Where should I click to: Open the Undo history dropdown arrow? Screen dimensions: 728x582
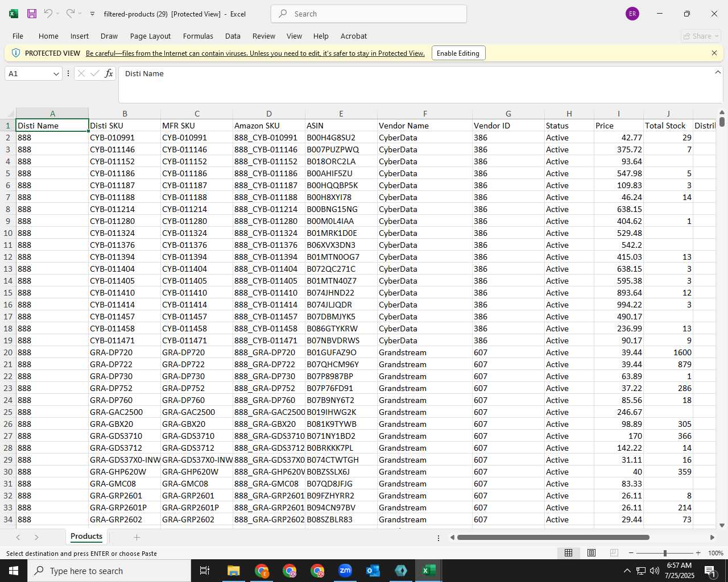(58, 14)
